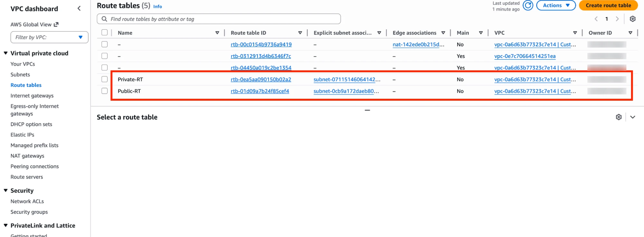The width and height of the screenshot is (644, 237).
Task: Sort by Name column arrow
Action: click(x=217, y=33)
